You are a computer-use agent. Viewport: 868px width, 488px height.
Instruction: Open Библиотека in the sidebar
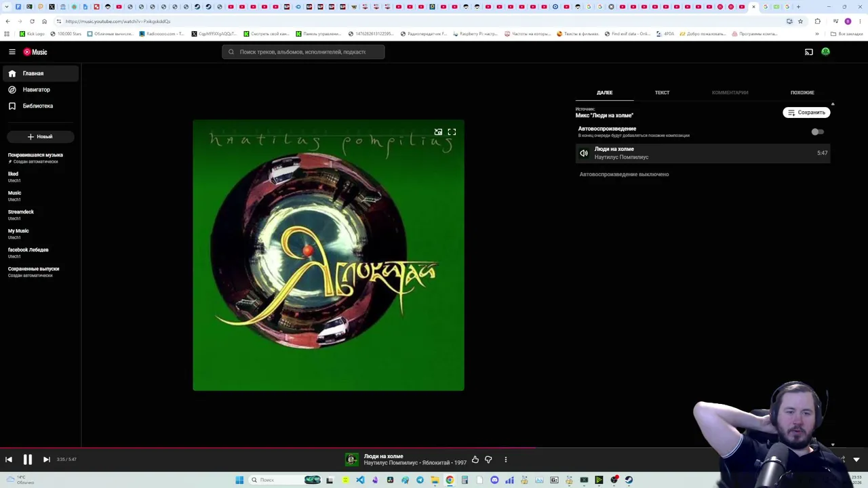tap(40, 106)
